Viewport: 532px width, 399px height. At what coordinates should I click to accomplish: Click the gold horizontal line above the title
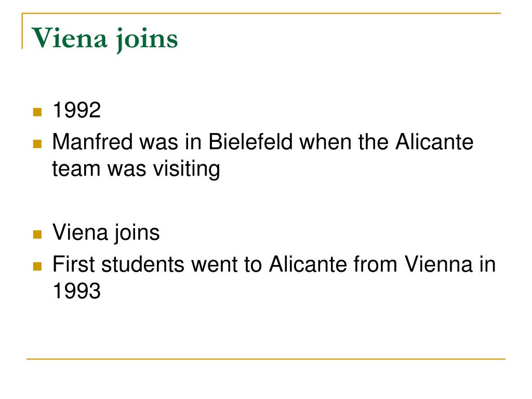pyautogui.click(x=261, y=13)
